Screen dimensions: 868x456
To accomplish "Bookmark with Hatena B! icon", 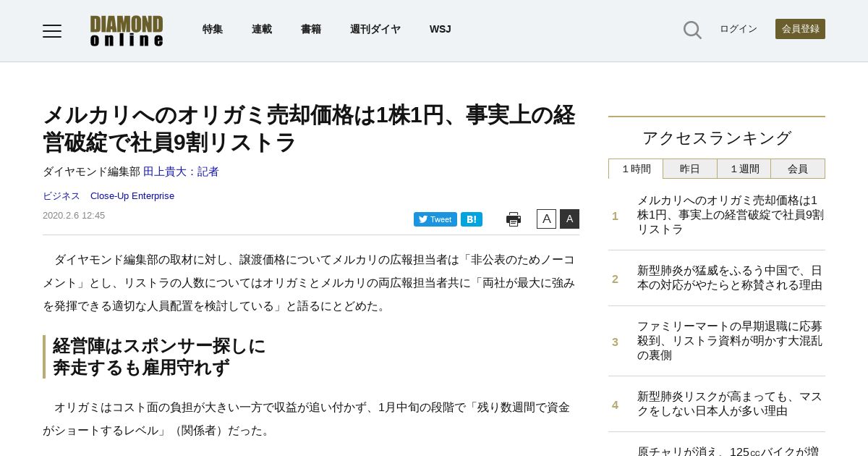I will point(472,219).
